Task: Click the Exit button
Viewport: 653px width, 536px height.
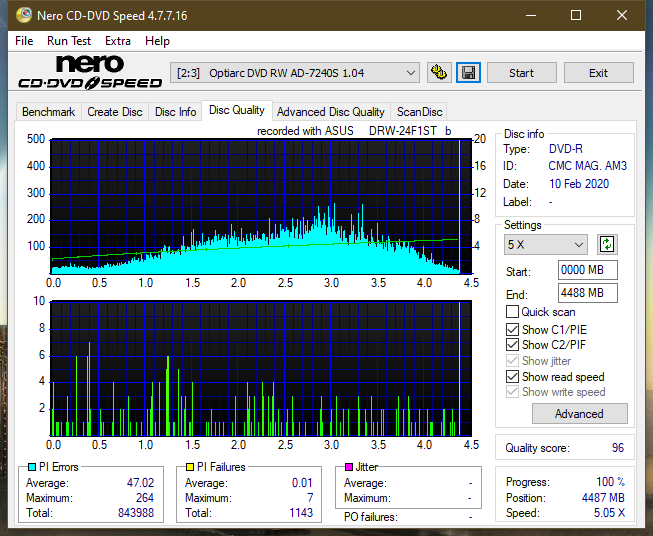Action: click(x=599, y=73)
